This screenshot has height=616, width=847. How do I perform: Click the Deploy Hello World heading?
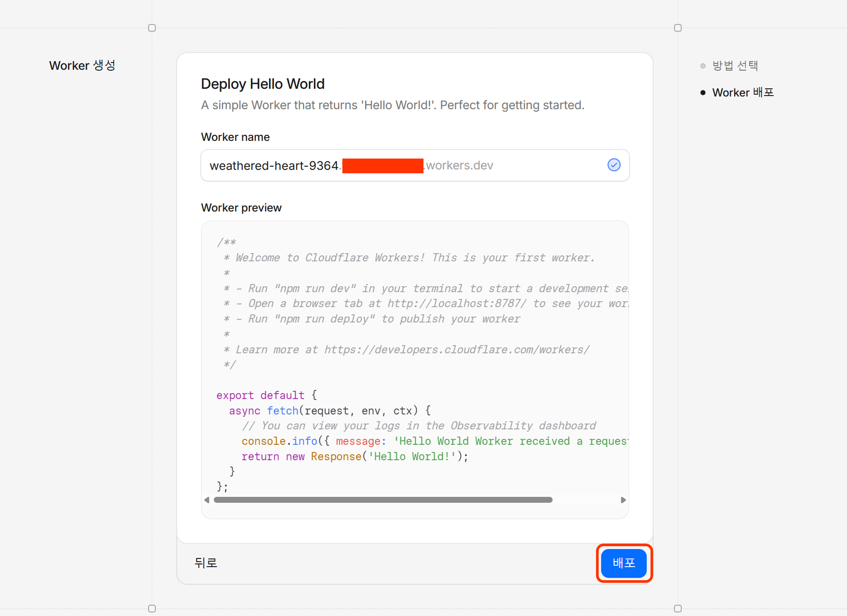[x=263, y=84]
